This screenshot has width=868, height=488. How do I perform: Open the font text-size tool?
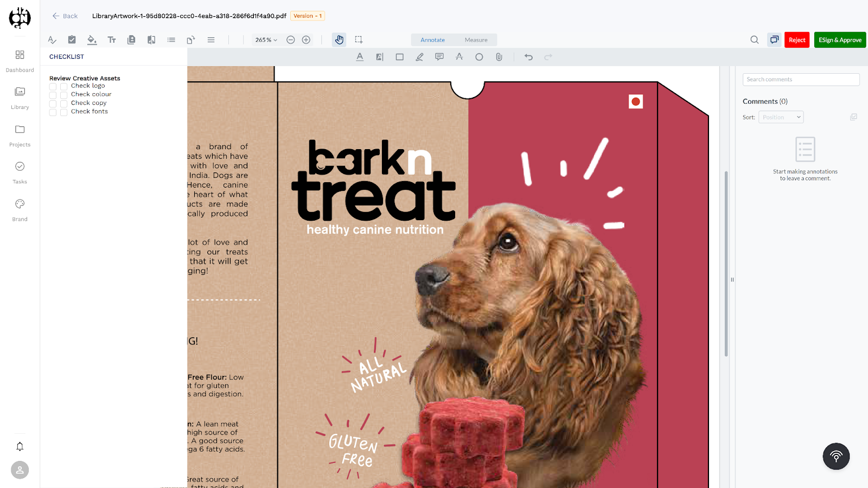(x=112, y=40)
